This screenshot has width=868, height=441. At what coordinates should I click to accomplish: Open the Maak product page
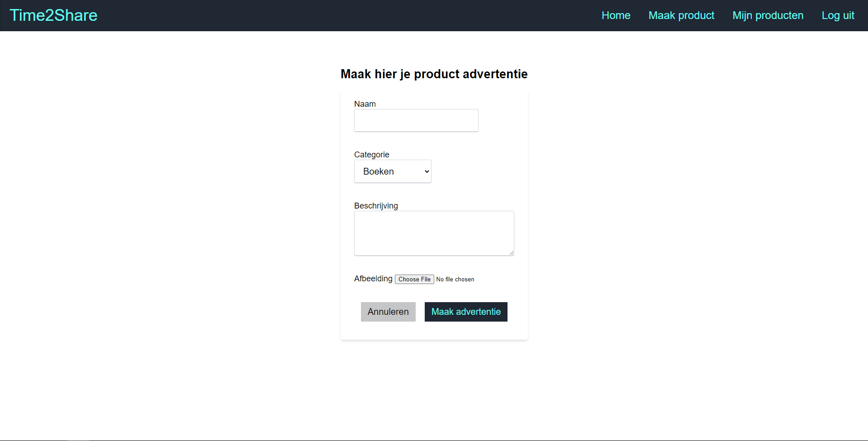coord(681,15)
